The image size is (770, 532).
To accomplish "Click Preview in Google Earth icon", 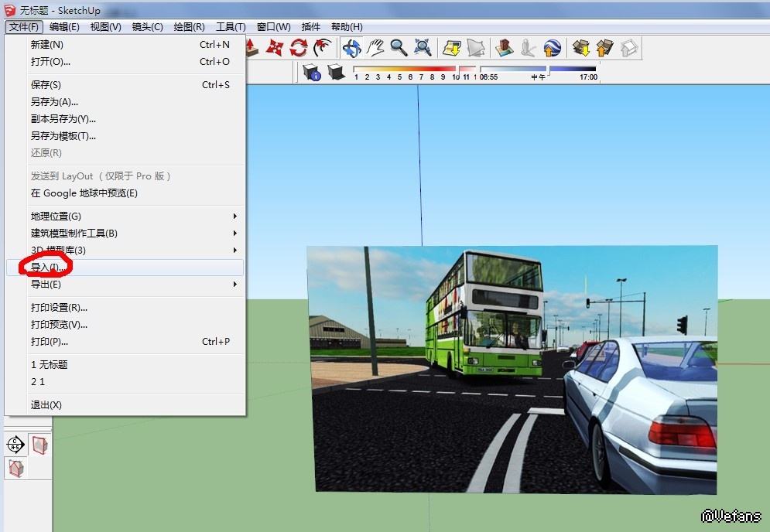I will 552,48.
